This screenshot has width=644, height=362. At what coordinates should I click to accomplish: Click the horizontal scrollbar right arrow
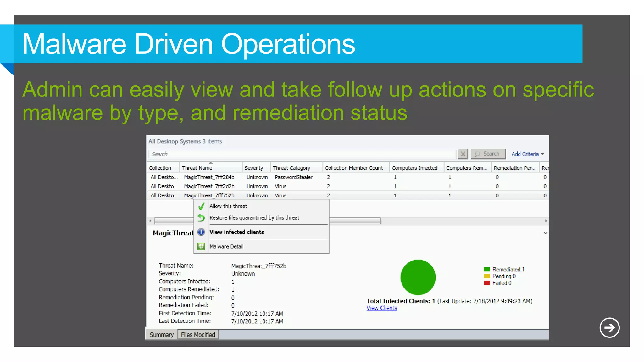[x=546, y=221]
